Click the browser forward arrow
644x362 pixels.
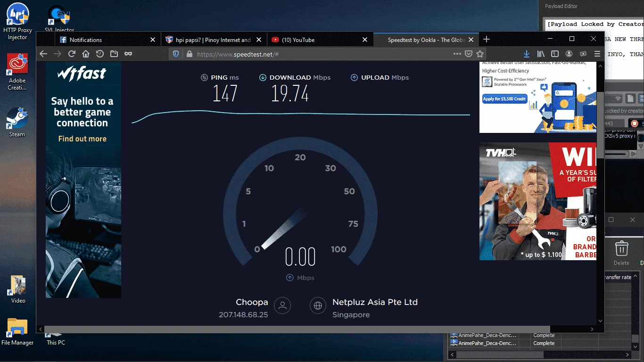[x=58, y=54]
